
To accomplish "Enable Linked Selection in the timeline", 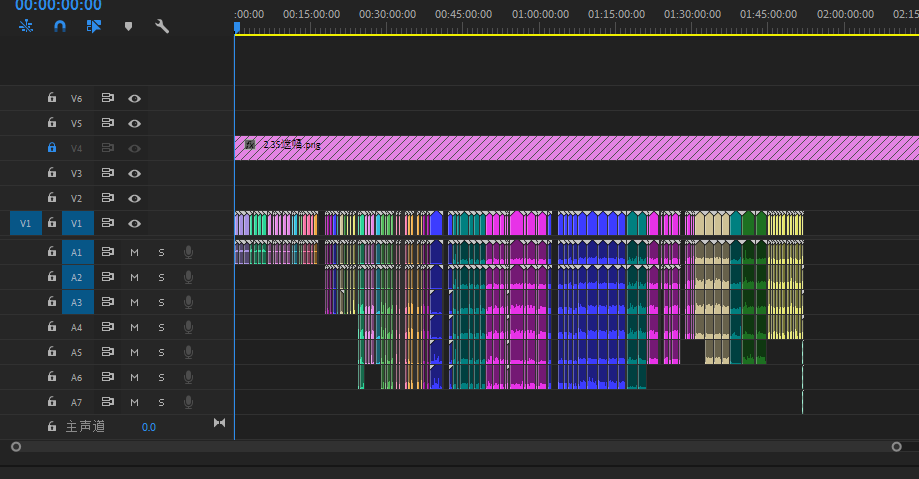I will pyautogui.click(x=94, y=26).
